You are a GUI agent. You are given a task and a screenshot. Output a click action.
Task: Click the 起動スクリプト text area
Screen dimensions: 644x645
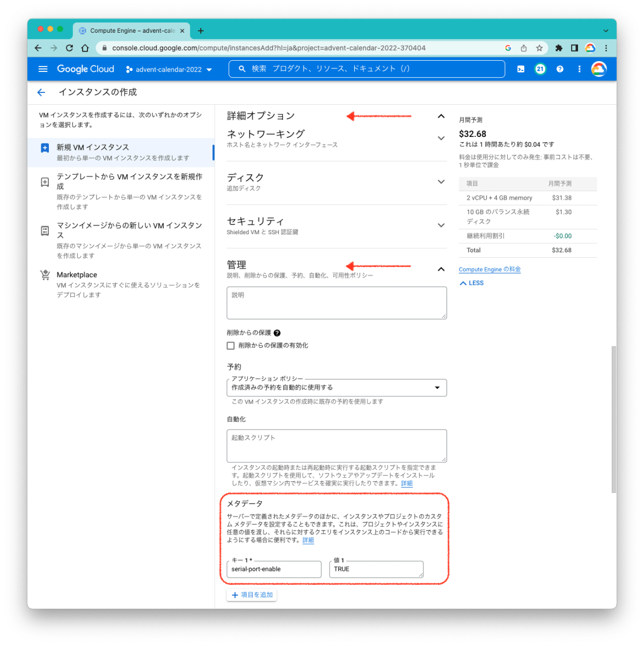[336, 446]
